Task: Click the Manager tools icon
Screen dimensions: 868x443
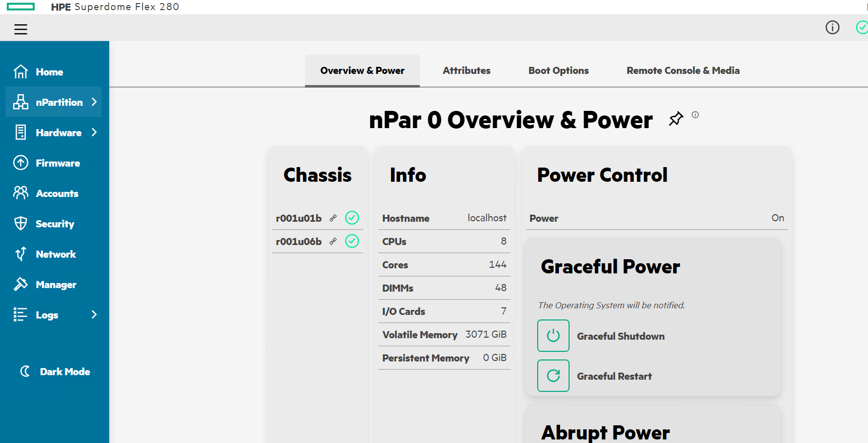Action: pyautogui.click(x=21, y=284)
